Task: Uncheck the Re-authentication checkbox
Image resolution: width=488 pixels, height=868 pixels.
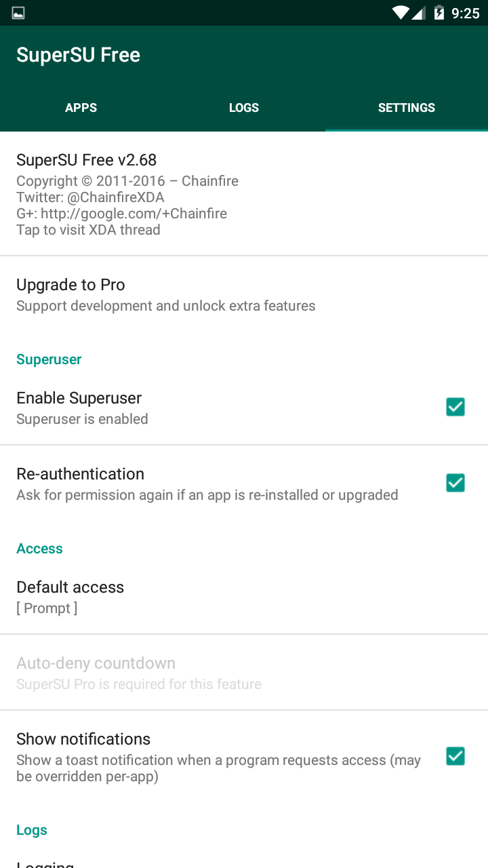Action: (455, 483)
